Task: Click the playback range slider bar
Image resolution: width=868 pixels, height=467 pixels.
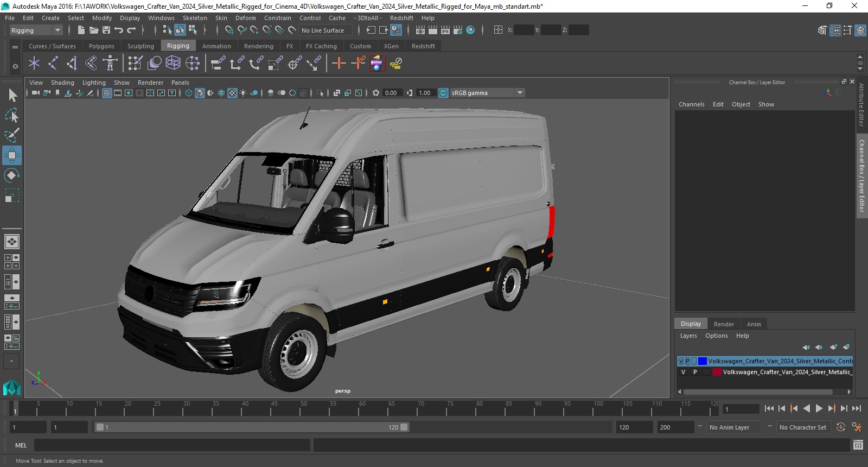Action: click(x=252, y=427)
